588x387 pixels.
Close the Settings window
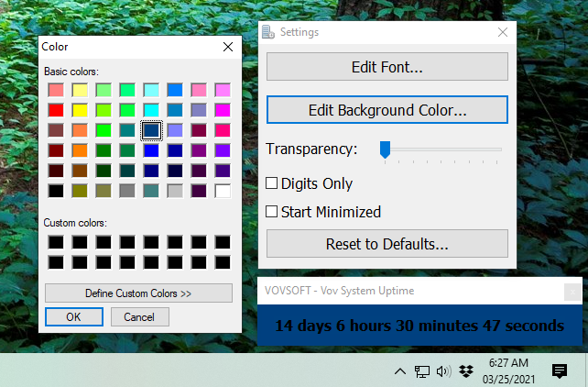503,32
